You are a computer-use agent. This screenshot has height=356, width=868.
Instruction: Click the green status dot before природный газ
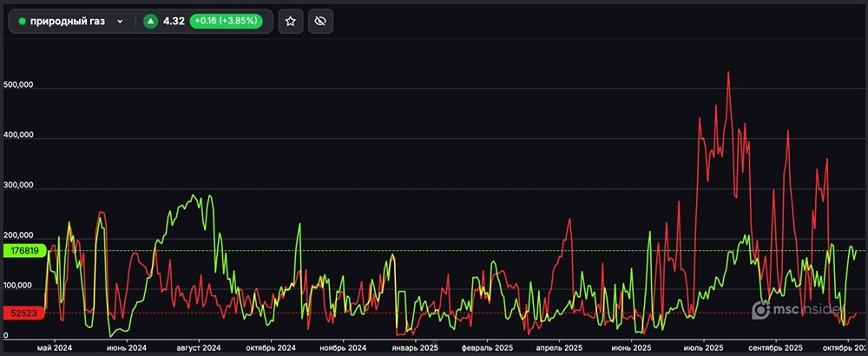[23, 21]
